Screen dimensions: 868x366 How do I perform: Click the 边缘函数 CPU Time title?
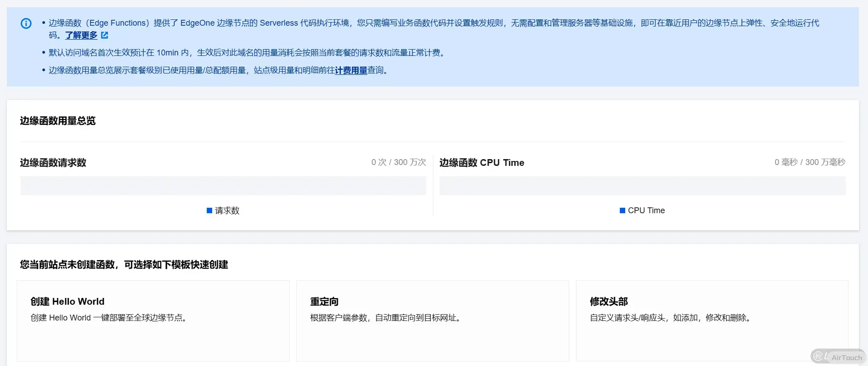pyautogui.click(x=482, y=163)
